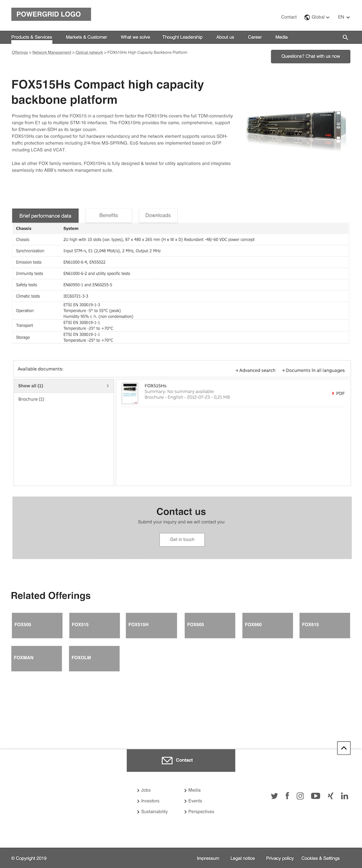
Task: Go to Network Management breadcrumb
Action: (52, 53)
